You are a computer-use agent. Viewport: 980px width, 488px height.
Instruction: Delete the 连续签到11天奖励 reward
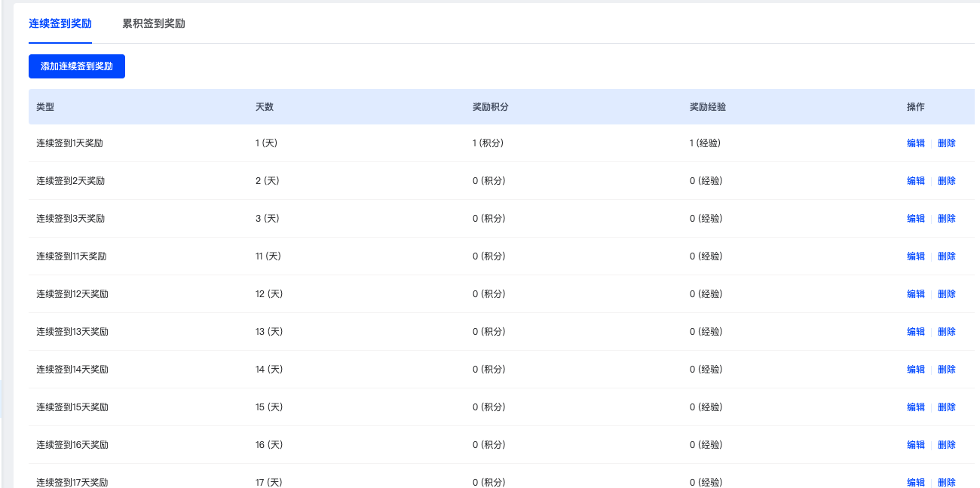point(946,256)
